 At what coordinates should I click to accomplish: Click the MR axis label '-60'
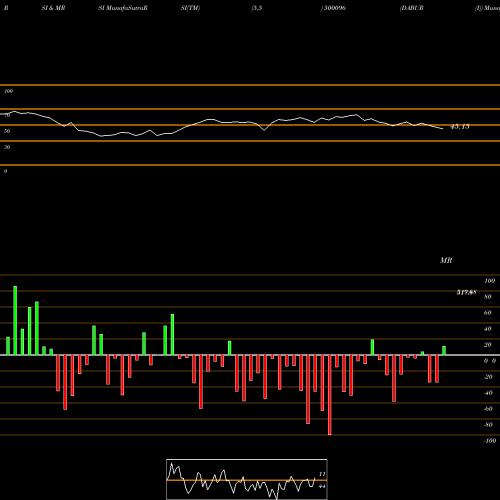tap(488, 409)
